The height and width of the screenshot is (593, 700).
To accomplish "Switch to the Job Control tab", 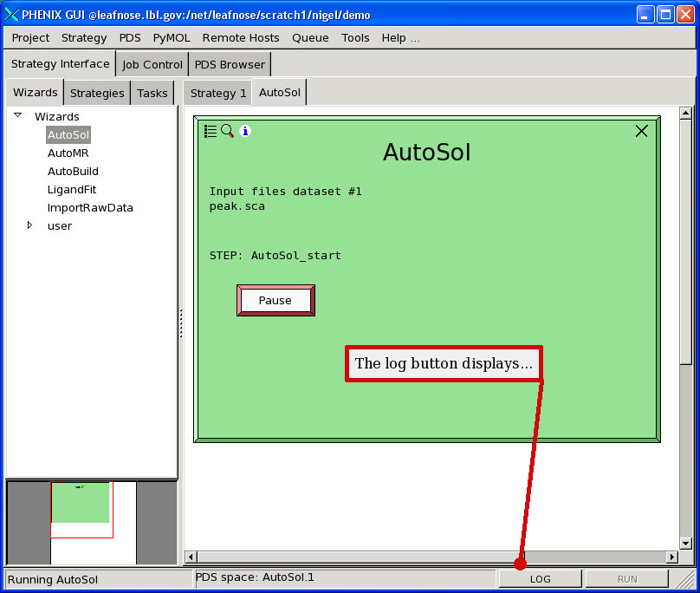I will (x=152, y=64).
